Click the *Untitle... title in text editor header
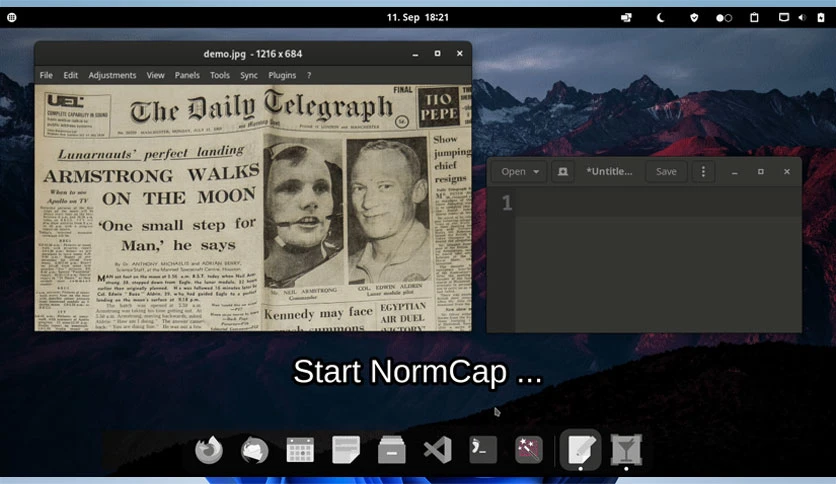836x484 pixels. 609,171
